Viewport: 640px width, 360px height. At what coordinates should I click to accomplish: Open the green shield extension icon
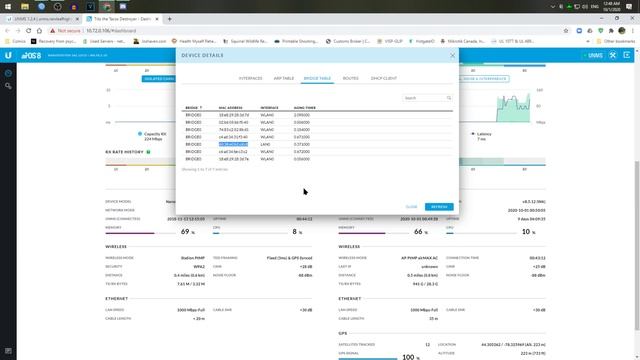[601, 31]
